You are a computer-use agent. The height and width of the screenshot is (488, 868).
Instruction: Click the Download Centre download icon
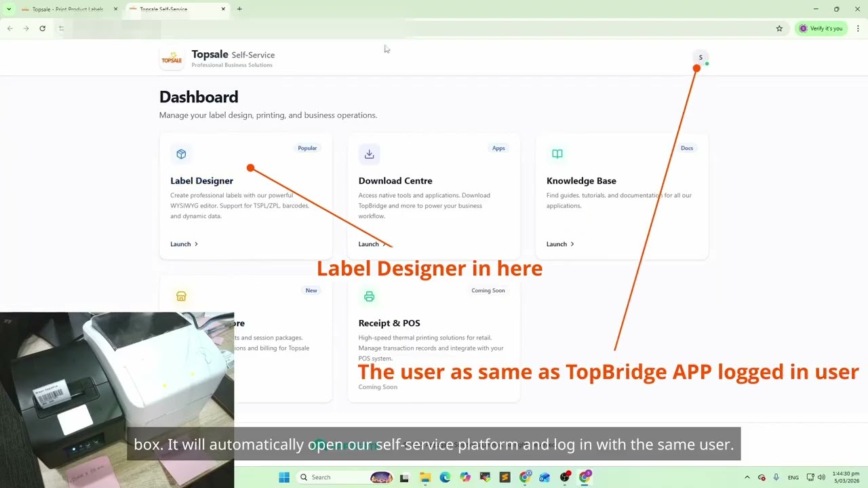(x=369, y=154)
